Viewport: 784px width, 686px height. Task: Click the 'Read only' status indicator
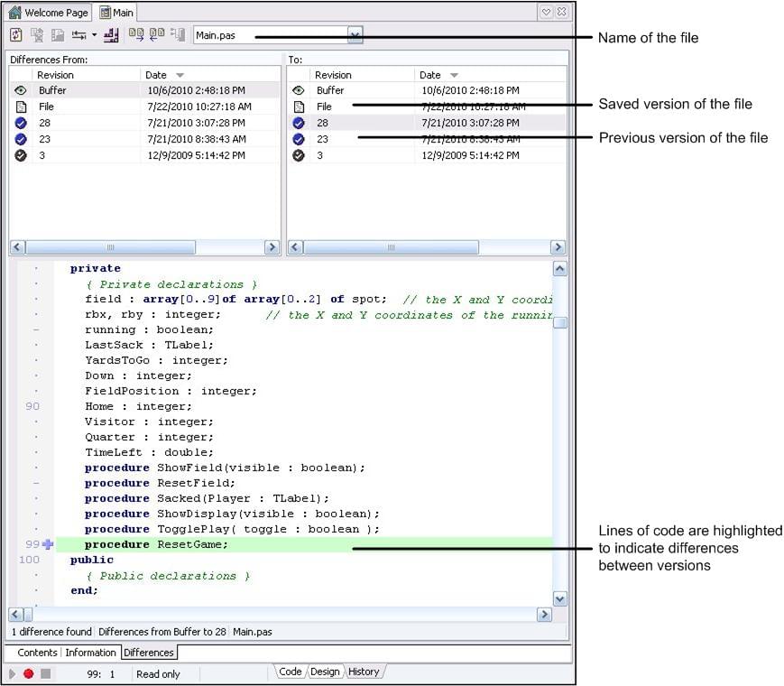[x=158, y=674]
